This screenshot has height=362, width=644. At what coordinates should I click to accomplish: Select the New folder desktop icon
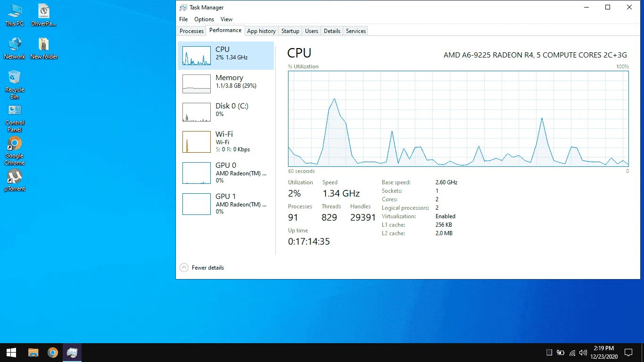click(x=44, y=48)
